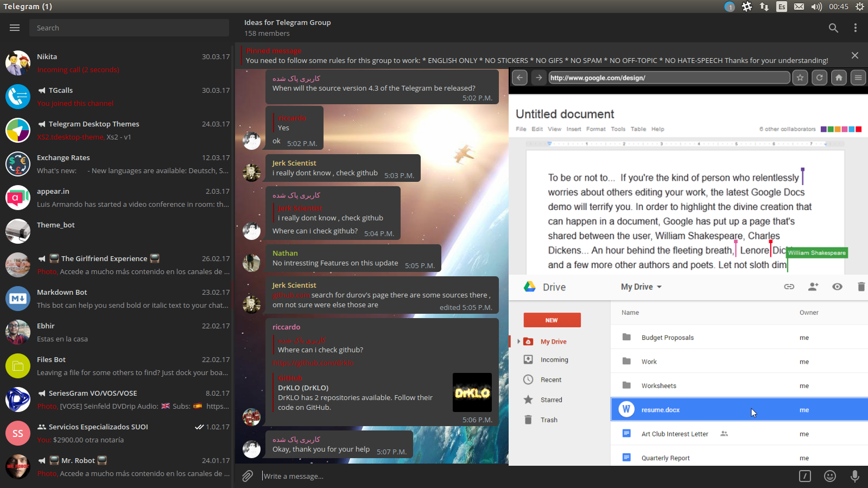Open Recent in the Drive sidebar
The height and width of the screenshot is (488, 868).
(551, 379)
